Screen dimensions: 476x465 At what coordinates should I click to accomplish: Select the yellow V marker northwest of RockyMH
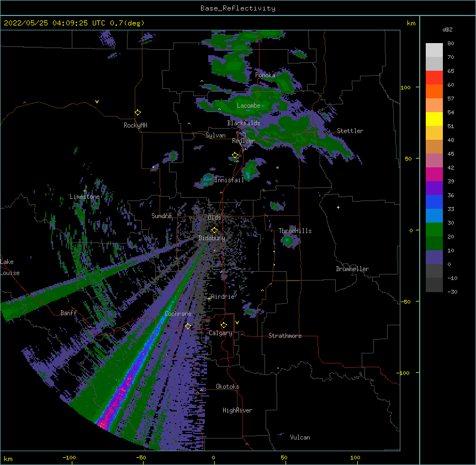click(x=97, y=102)
